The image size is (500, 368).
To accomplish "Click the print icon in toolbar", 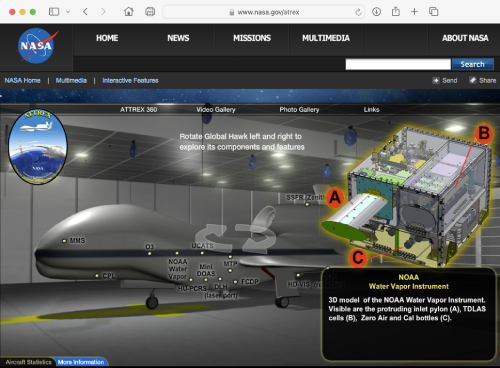I will coord(150,12).
